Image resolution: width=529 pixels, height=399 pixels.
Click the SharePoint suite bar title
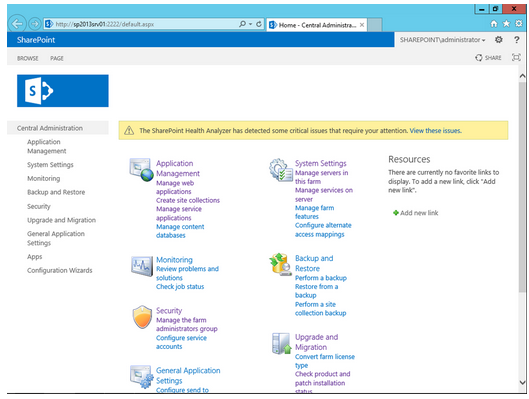point(36,40)
